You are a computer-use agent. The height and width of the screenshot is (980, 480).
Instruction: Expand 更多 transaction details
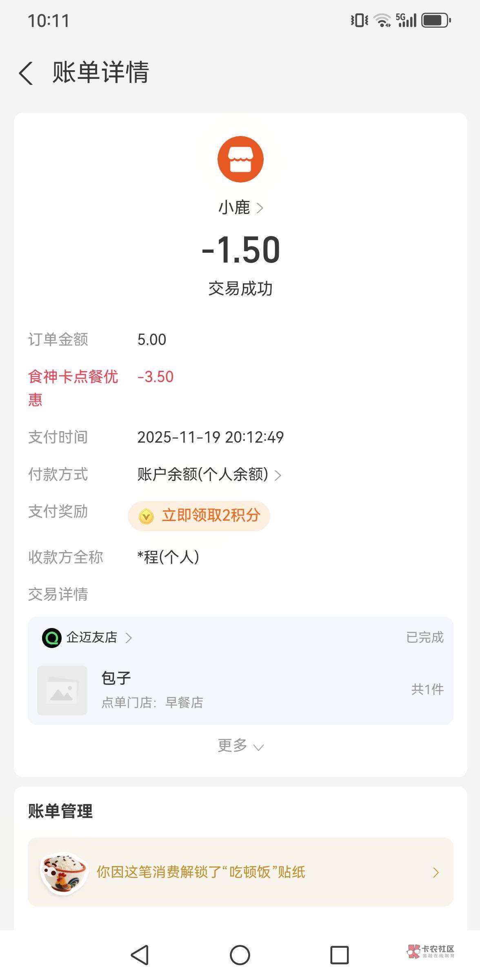(240, 746)
